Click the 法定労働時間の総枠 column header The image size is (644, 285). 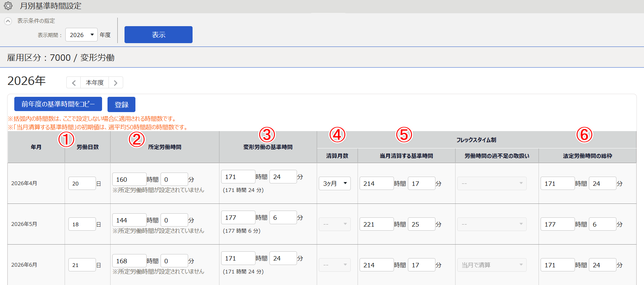[x=588, y=156]
